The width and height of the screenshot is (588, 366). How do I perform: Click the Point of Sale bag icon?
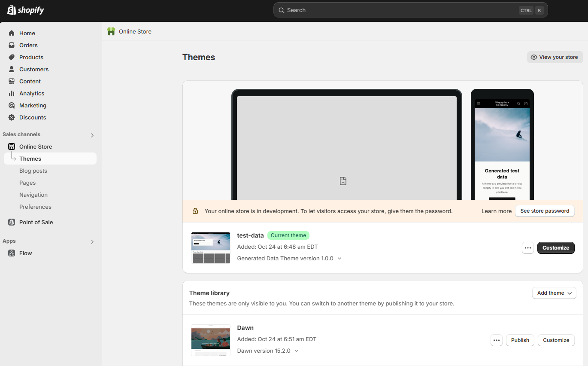tap(12, 222)
